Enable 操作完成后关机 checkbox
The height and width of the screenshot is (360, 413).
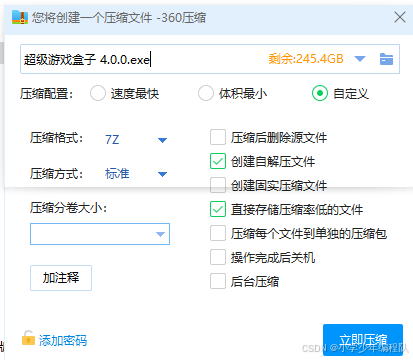(218, 257)
